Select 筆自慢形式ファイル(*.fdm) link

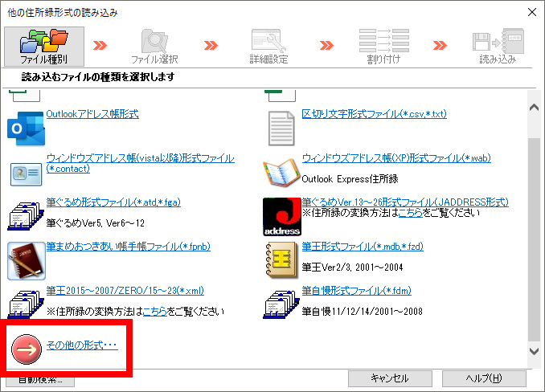coord(357,291)
